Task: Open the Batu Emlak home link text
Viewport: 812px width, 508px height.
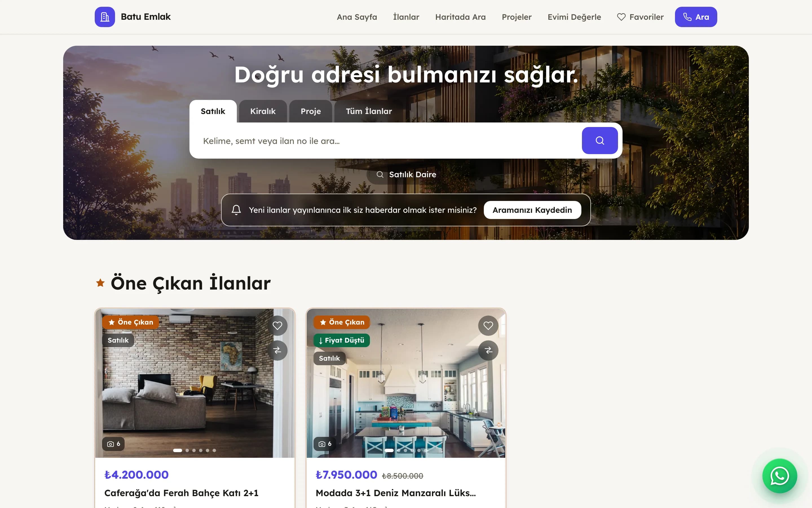Action: [145, 17]
